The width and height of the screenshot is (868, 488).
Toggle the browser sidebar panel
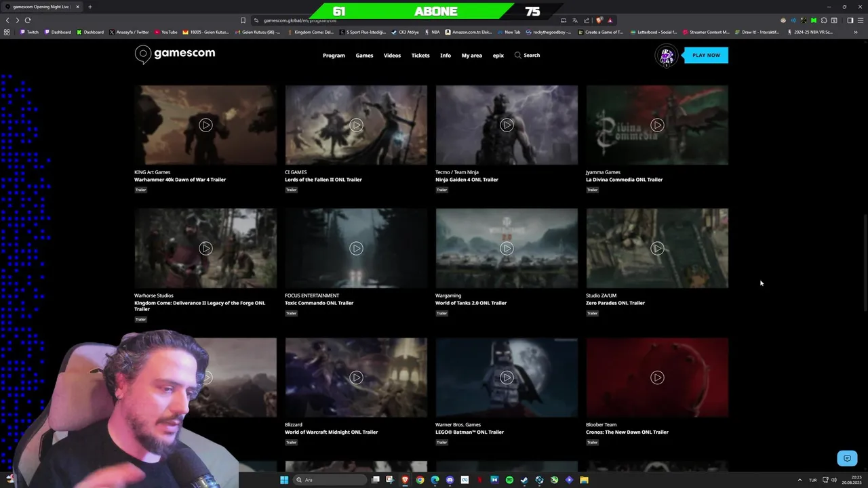[x=850, y=20]
